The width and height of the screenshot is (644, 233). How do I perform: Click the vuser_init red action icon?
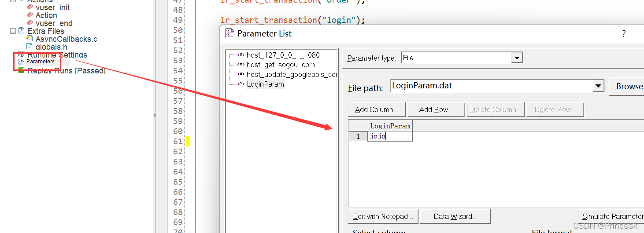tap(30, 7)
